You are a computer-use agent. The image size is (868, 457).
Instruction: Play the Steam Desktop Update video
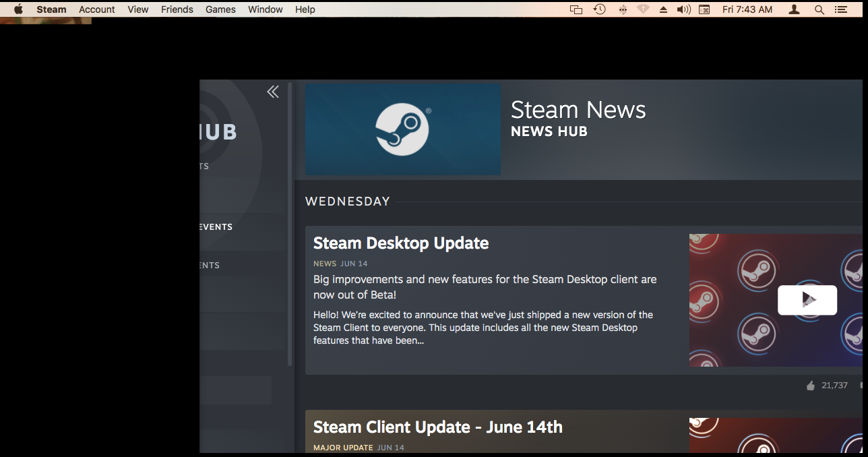(807, 300)
